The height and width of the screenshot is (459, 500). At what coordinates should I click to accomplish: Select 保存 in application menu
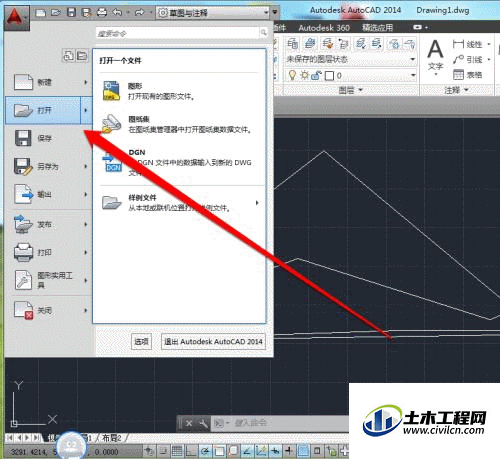click(x=47, y=138)
